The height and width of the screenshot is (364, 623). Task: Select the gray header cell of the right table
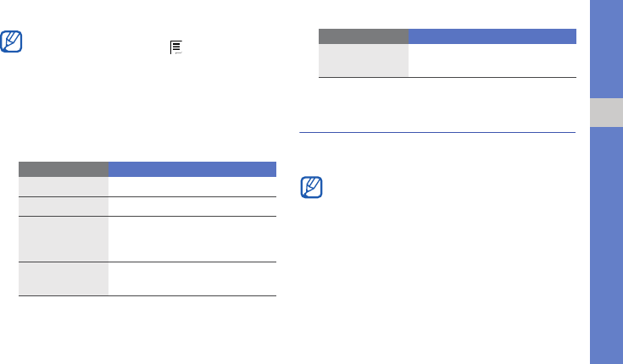(x=363, y=36)
